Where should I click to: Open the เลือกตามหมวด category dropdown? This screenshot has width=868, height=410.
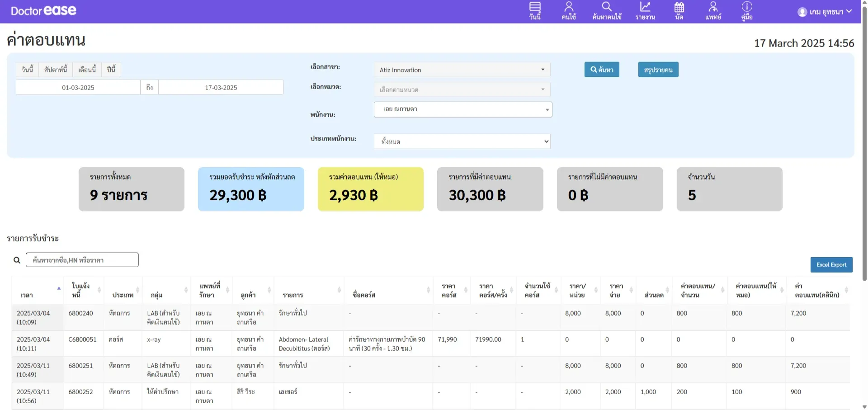pyautogui.click(x=462, y=90)
